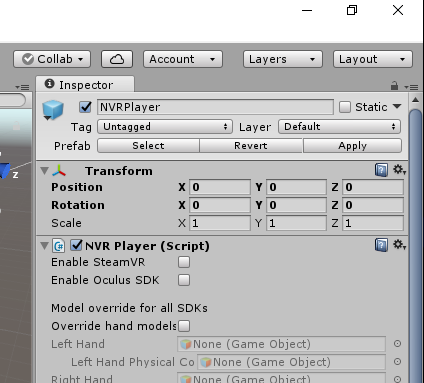
Task: Toggle NVRPlayer object active checkbox
Action: 86,107
